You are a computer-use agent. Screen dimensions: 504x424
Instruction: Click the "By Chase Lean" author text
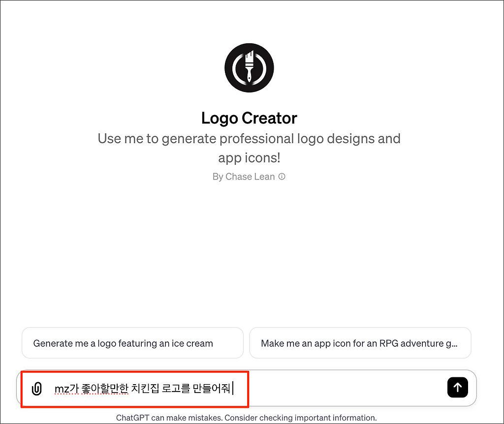pos(244,177)
